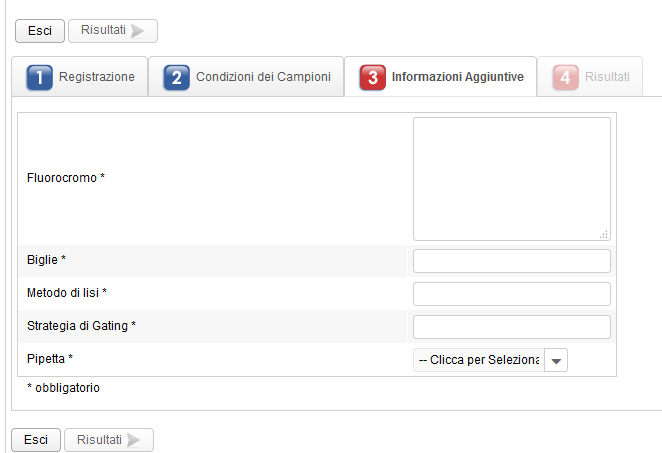Viewport: 662px width, 453px height.
Task: Click the blue step 1 number icon
Action: [39, 77]
